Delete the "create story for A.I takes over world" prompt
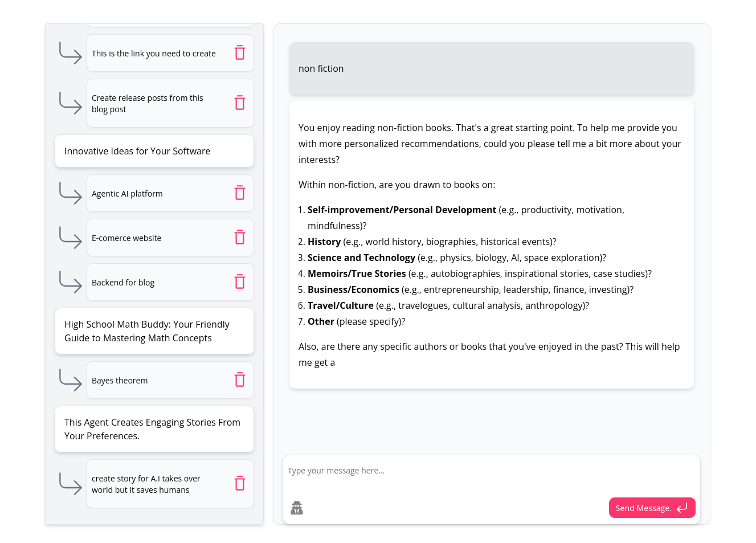Image resolution: width=756 pixels, height=543 pixels. pyautogui.click(x=240, y=483)
